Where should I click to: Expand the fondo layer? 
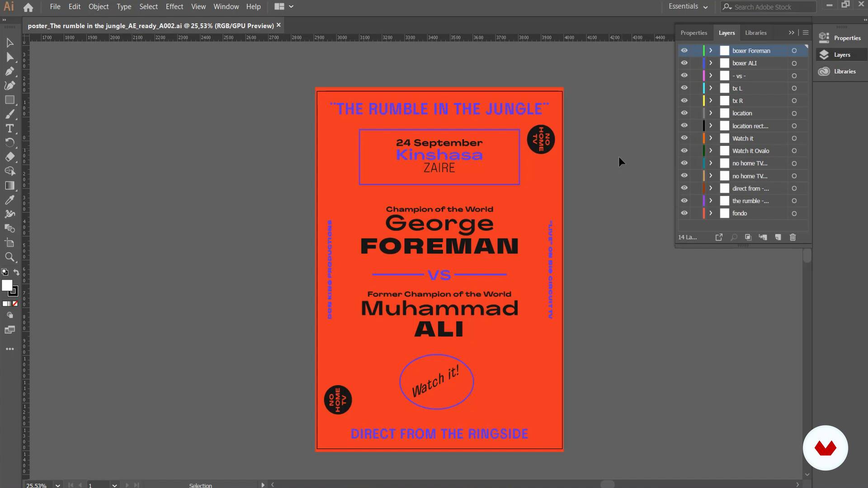tap(711, 213)
